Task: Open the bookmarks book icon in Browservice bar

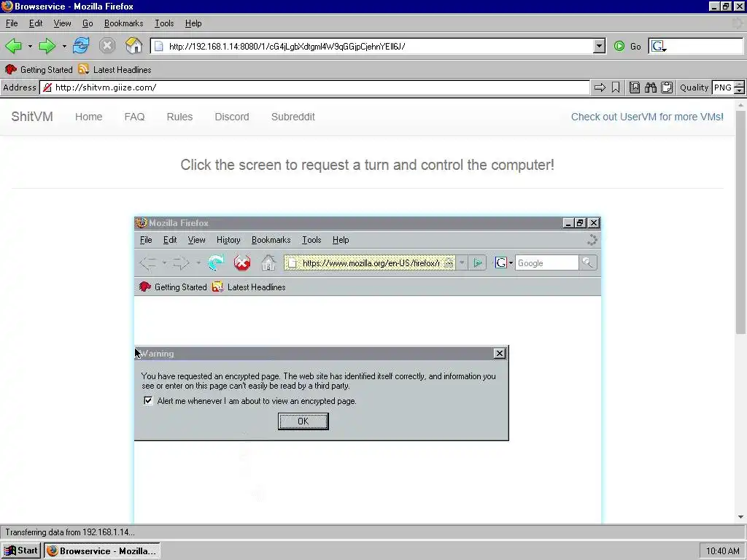Action: coord(635,87)
